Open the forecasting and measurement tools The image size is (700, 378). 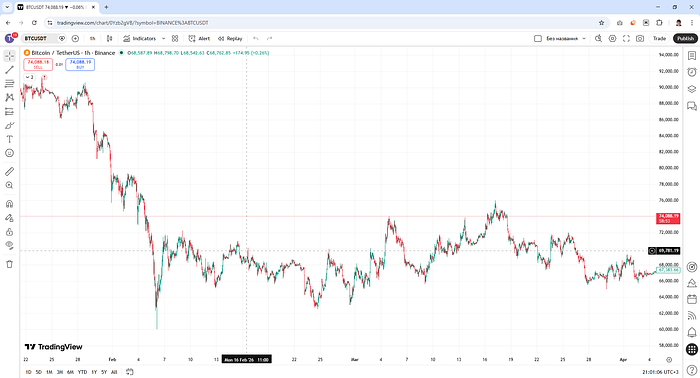[9, 112]
